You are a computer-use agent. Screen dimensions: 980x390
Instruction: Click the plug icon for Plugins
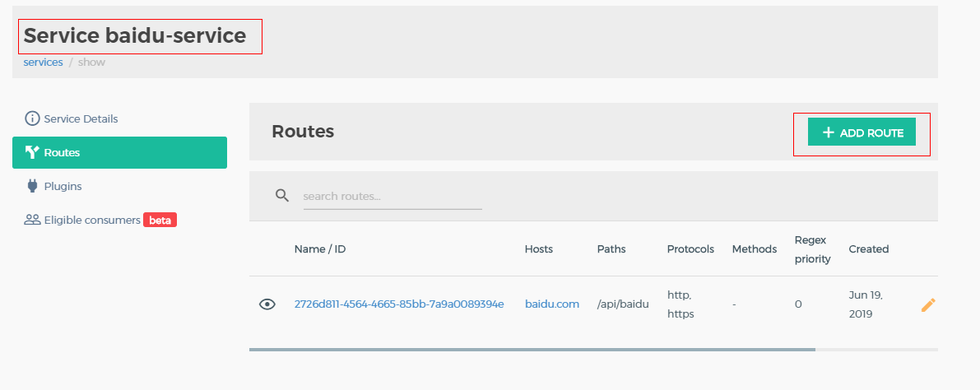point(33,186)
